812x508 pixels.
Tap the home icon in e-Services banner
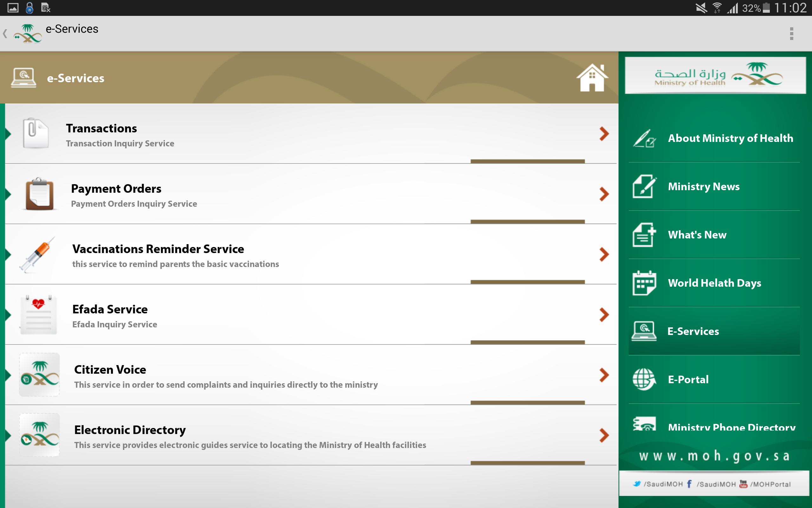[592, 77]
